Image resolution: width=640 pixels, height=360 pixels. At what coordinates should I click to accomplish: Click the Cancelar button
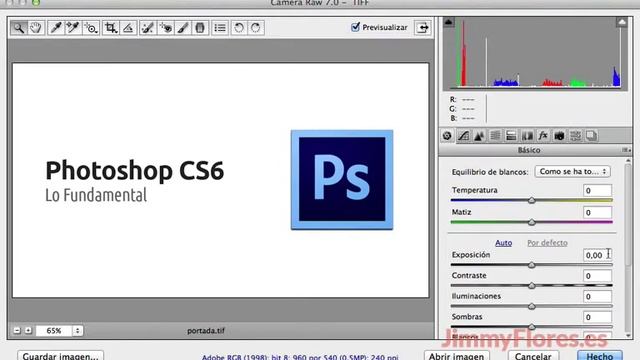(x=533, y=356)
